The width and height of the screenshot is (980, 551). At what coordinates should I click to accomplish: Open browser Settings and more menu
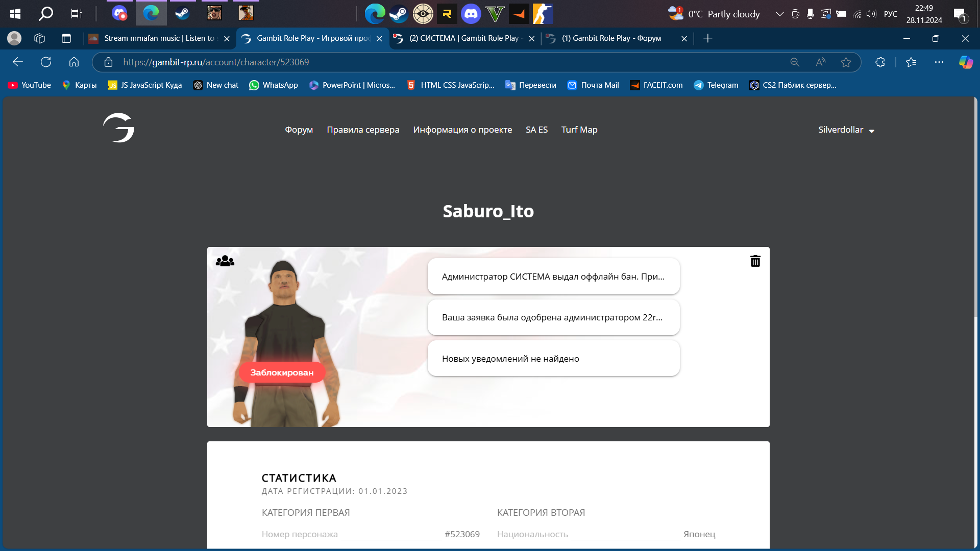939,62
